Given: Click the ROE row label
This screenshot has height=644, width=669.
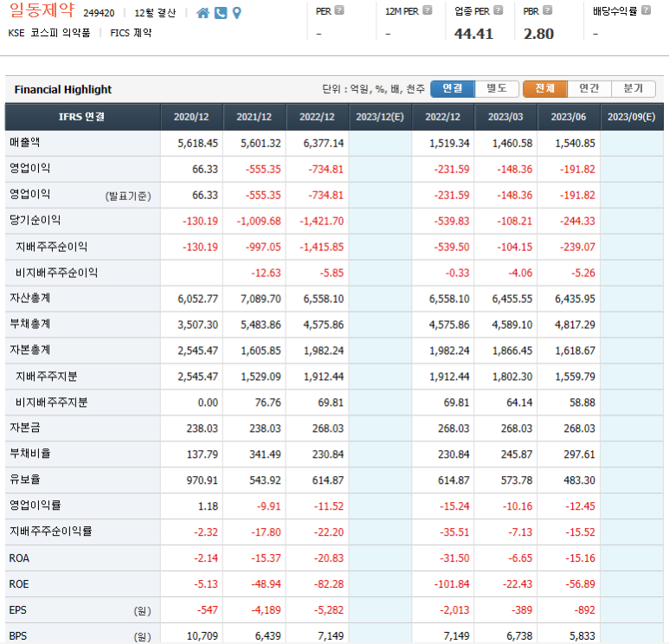Looking at the screenshot, I should tap(19, 584).
